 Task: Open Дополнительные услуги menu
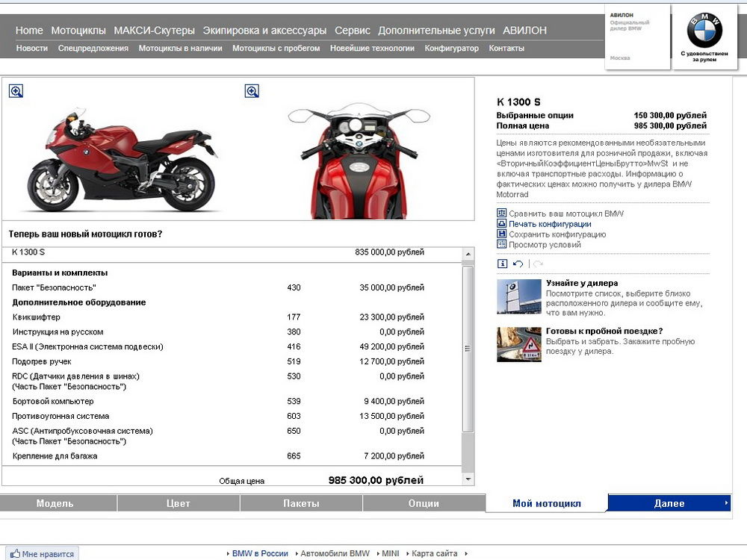436,31
